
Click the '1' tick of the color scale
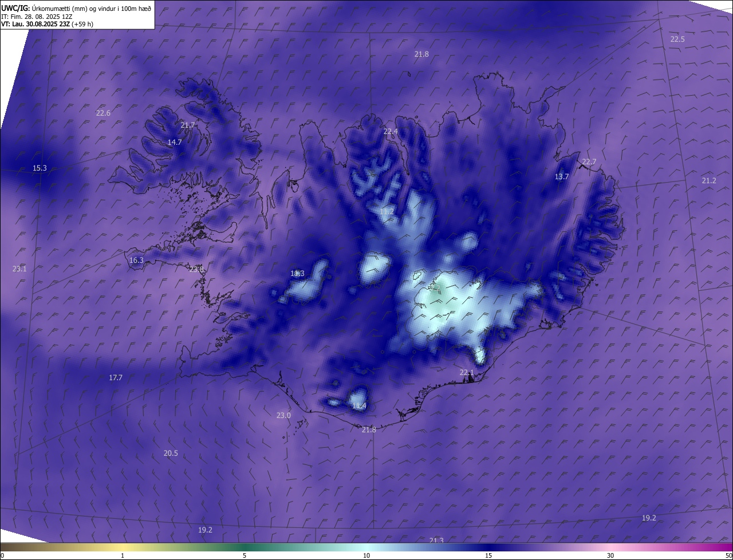pos(123,555)
